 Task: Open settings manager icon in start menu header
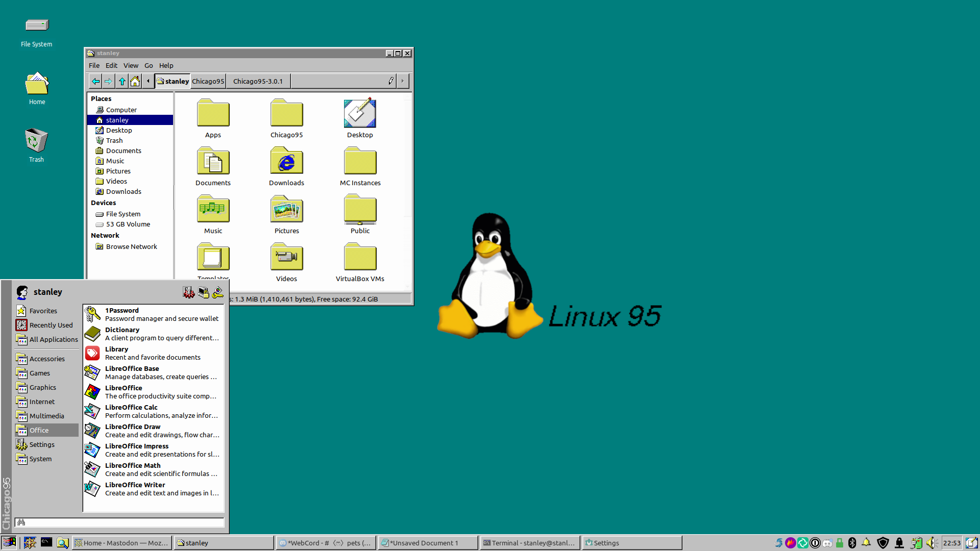pyautogui.click(x=189, y=292)
